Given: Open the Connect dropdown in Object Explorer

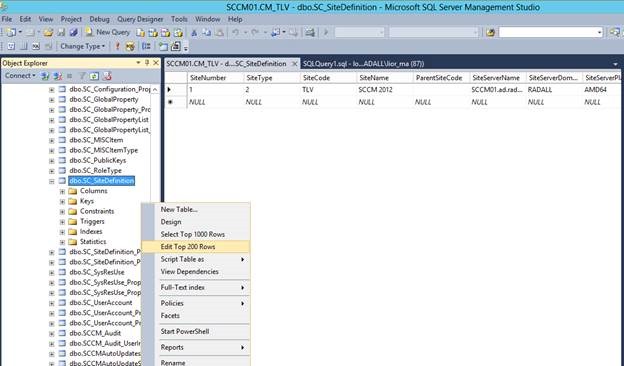Looking at the screenshot, I should pyautogui.click(x=20, y=76).
